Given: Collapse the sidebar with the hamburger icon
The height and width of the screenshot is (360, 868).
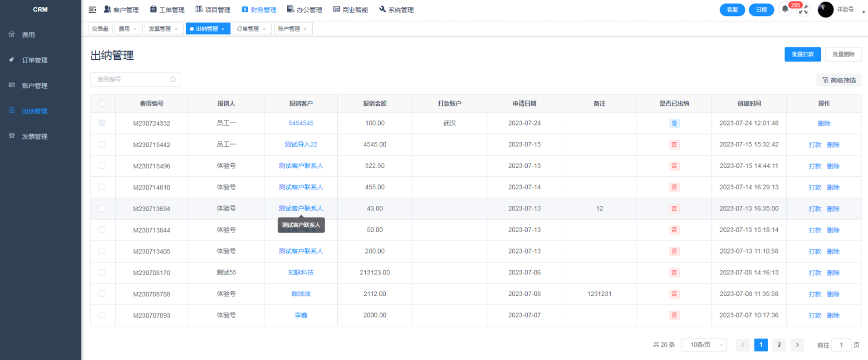Looking at the screenshot, I should tap(93, 9).
